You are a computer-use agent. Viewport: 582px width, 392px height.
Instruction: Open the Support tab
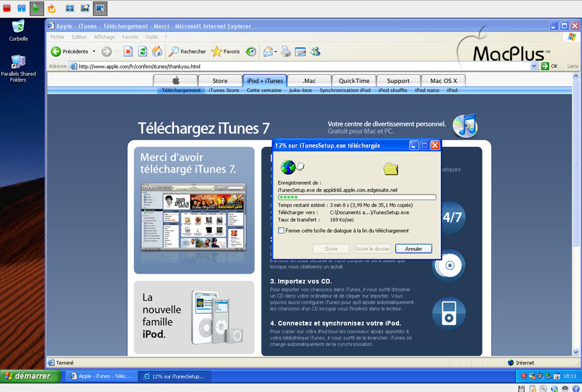coord(398,81)
